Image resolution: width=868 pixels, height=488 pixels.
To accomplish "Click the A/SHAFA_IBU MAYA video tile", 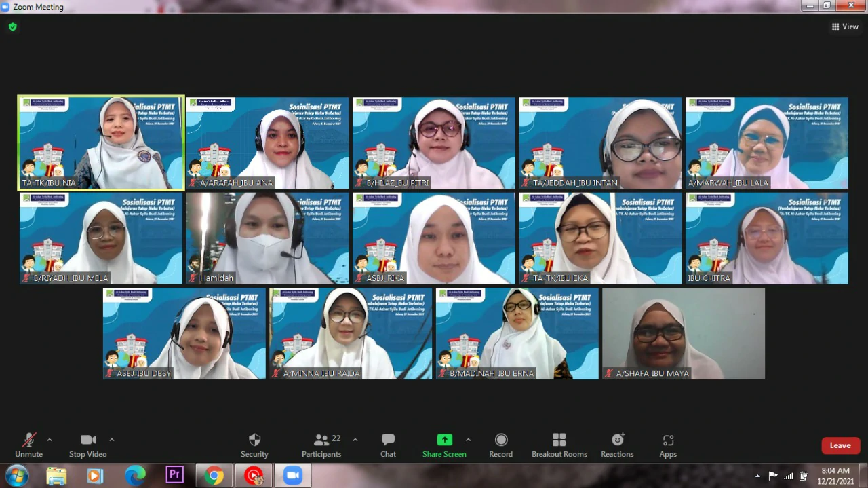I will (x=684, y=333).
